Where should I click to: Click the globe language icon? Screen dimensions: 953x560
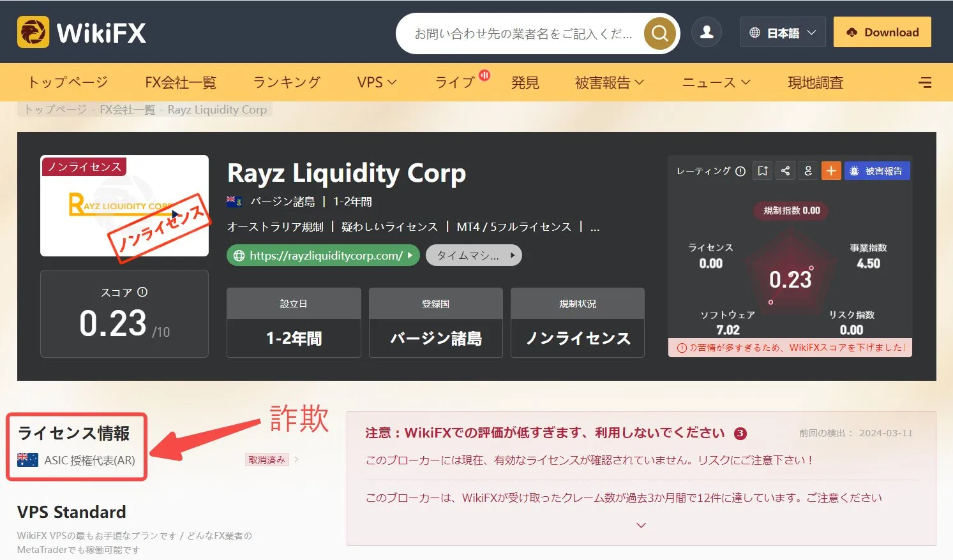coord(754,33)
